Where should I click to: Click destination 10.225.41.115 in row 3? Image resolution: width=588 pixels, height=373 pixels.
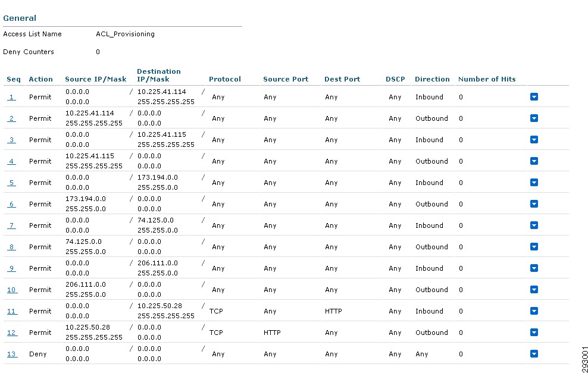coord(162,134)
